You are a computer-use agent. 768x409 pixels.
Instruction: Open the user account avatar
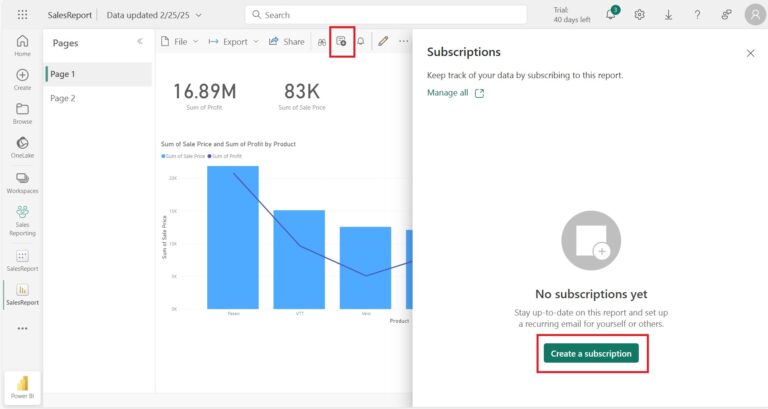tap(755, 15)
